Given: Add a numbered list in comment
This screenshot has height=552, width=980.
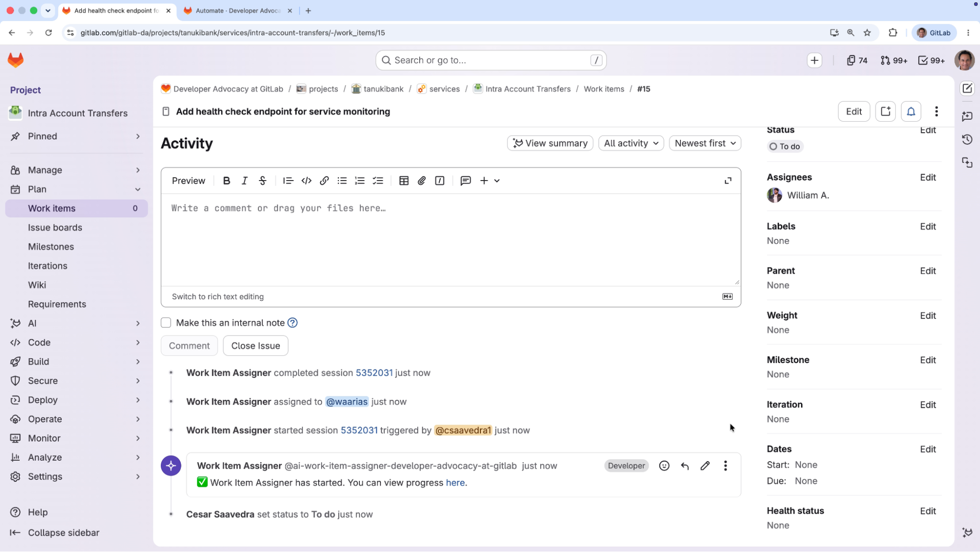Looking at the screenshot, I should 360,181.
